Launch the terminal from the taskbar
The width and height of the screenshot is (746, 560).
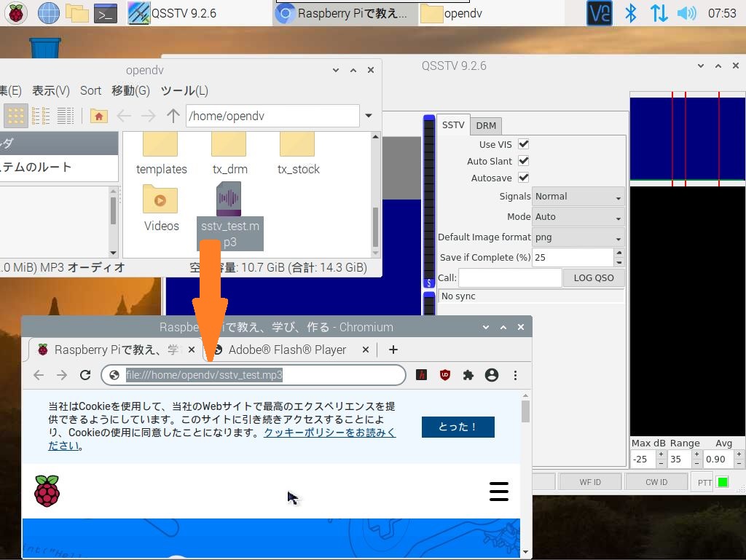(106, 12)
